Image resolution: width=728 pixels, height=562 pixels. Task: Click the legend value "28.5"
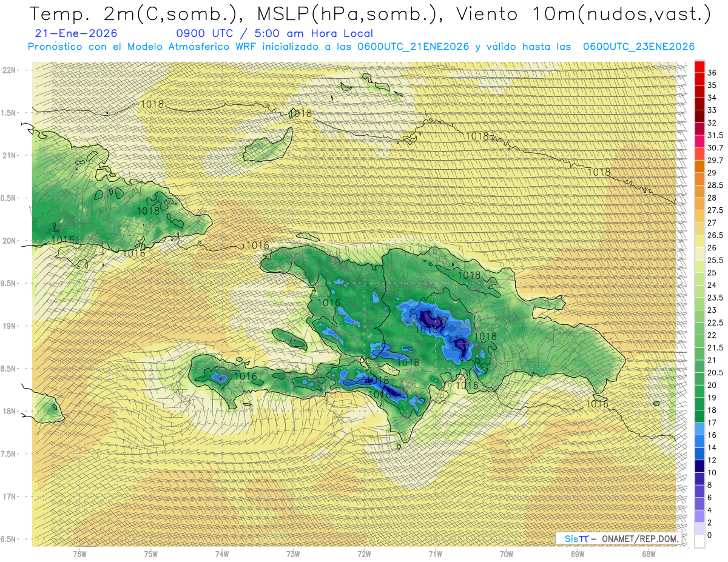[x=715, y=186]
